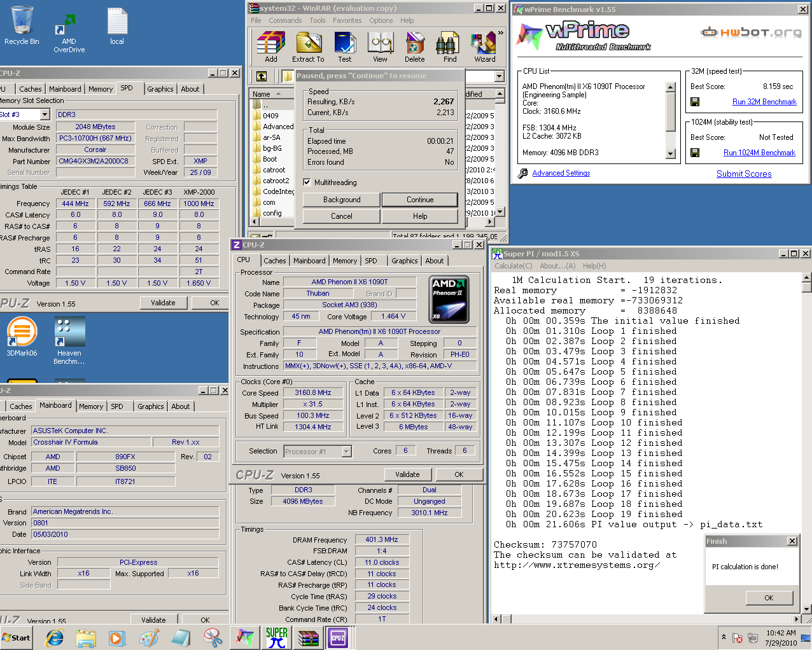Switch to Super PI via its taskbar icon

(x=276, y=638)
